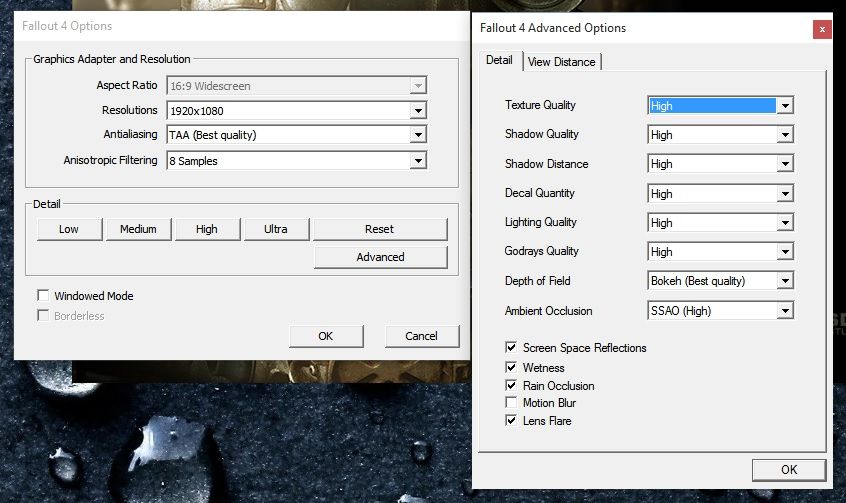Uncheck the Wetness checkbox
Screen dimensions: 846x503
(x=511, y=367)
